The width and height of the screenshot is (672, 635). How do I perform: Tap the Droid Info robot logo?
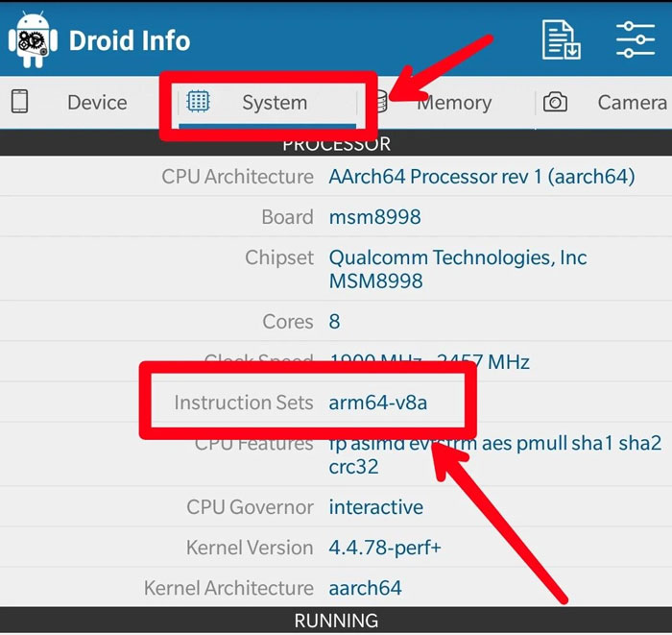coord(33,39)
